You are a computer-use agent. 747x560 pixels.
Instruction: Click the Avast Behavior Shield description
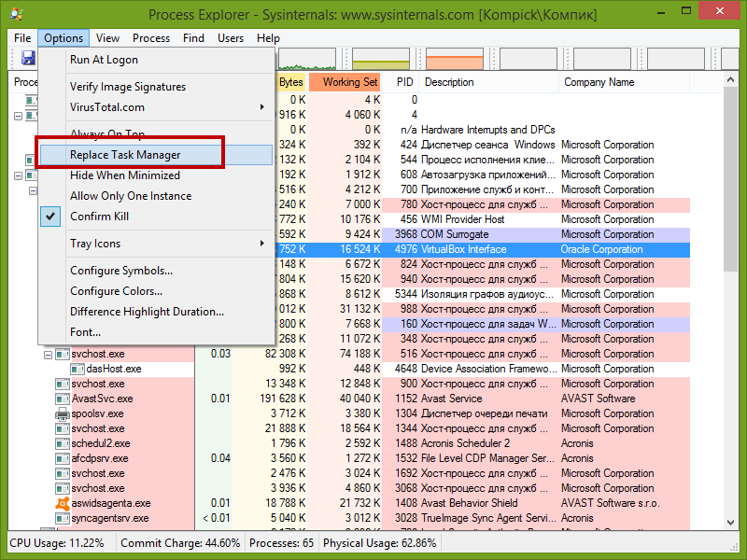coord(469,503)
